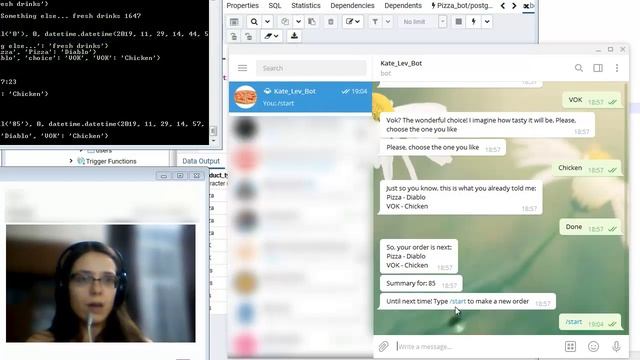This screenshot has width=640, height=360.
Task: Click the Execute lightning bolt icon
Action: [473, 22]
